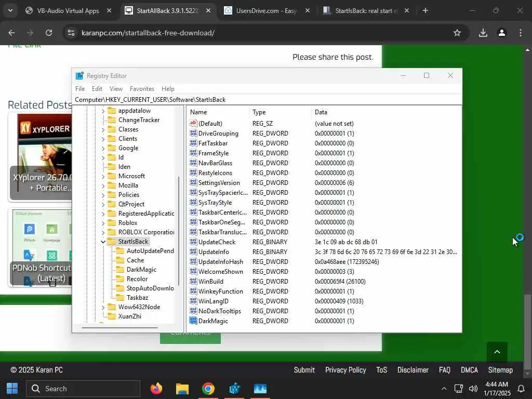Collapse the StartIsBack registry key
The width and height of the screenshot is (532, 399).
[103, 242]
